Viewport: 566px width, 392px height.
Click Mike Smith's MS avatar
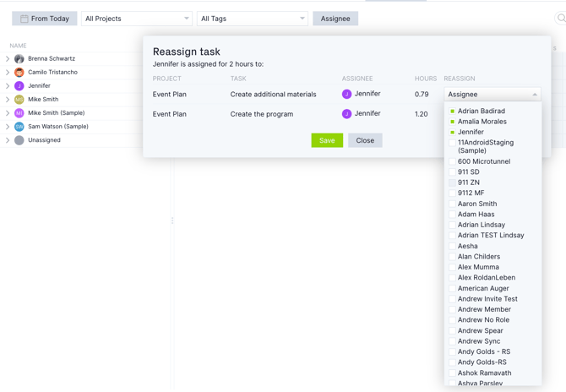[x=19, y=99]
